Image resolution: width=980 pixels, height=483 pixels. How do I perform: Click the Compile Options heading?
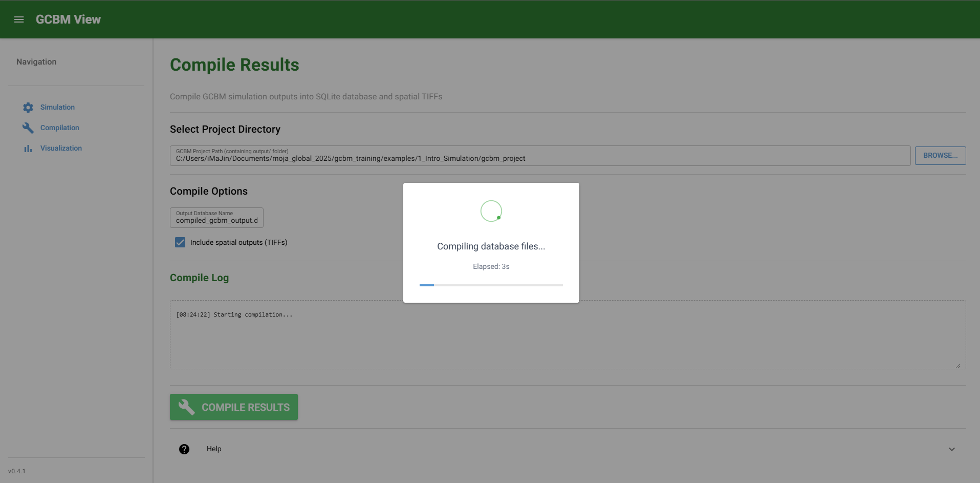tap(209, 191)
